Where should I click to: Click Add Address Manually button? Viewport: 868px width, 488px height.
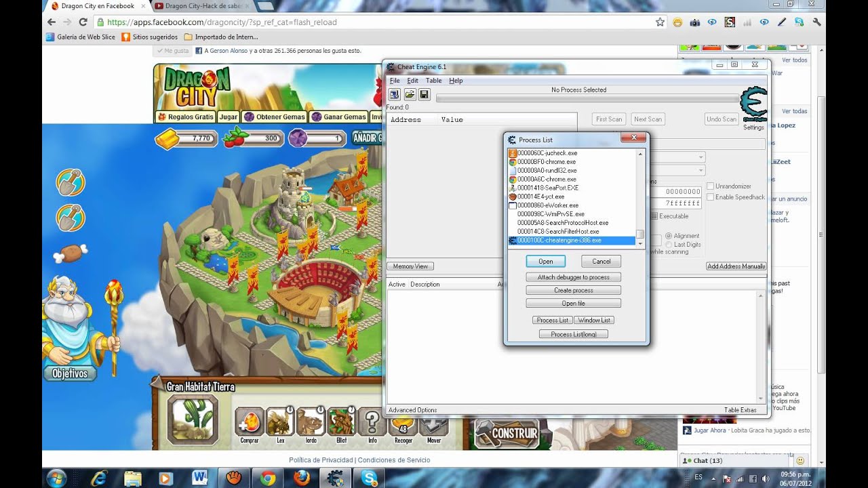tap(736, 266)
